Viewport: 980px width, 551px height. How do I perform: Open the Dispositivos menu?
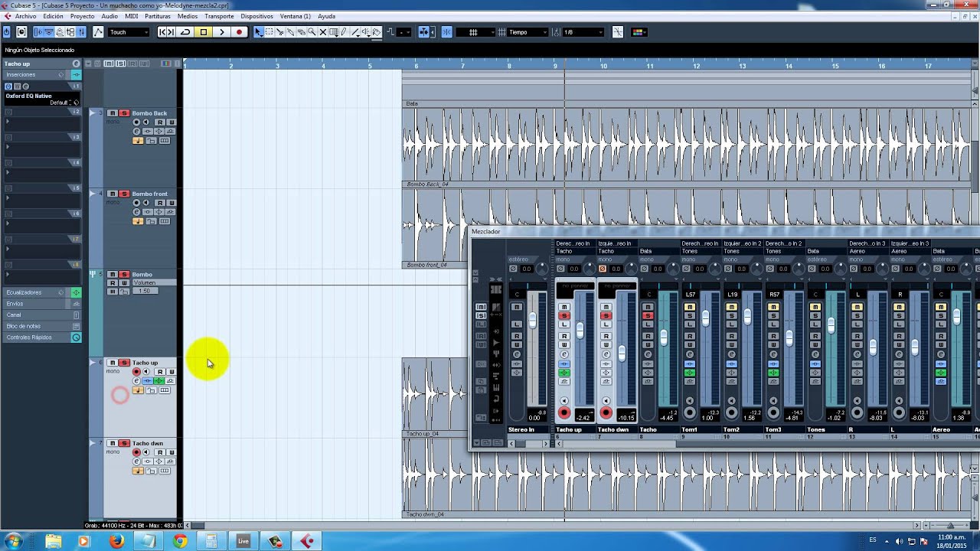[x=256, y=16]
